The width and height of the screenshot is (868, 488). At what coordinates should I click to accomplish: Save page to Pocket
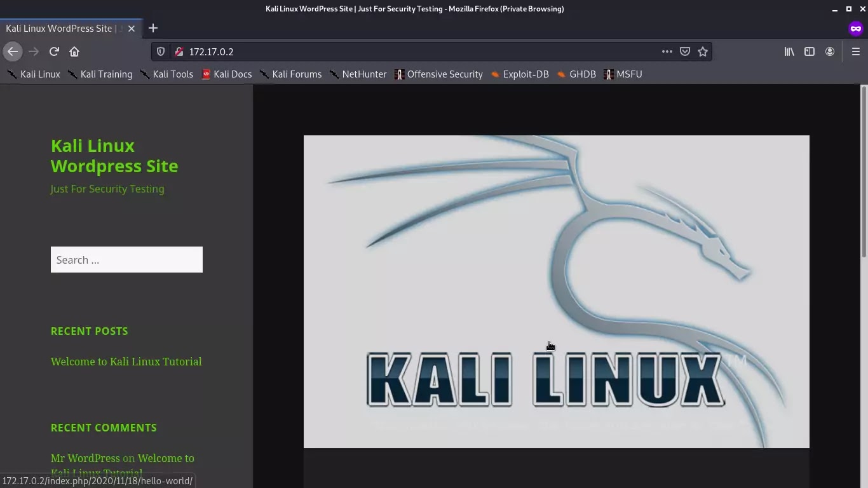pos(685,51)
